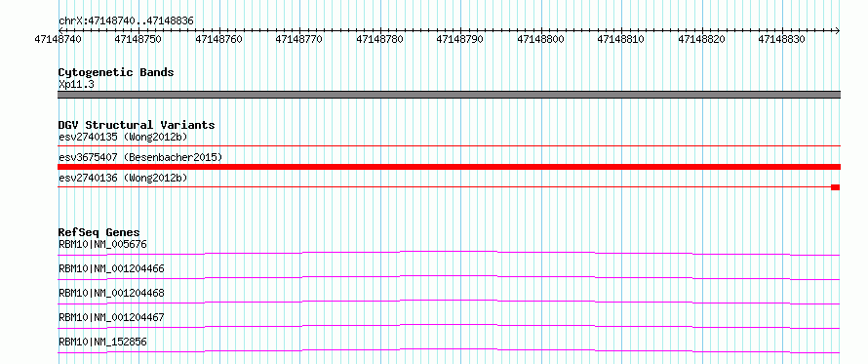Click the chrX:47148740..47148836 coordinate label

[126, 21]
